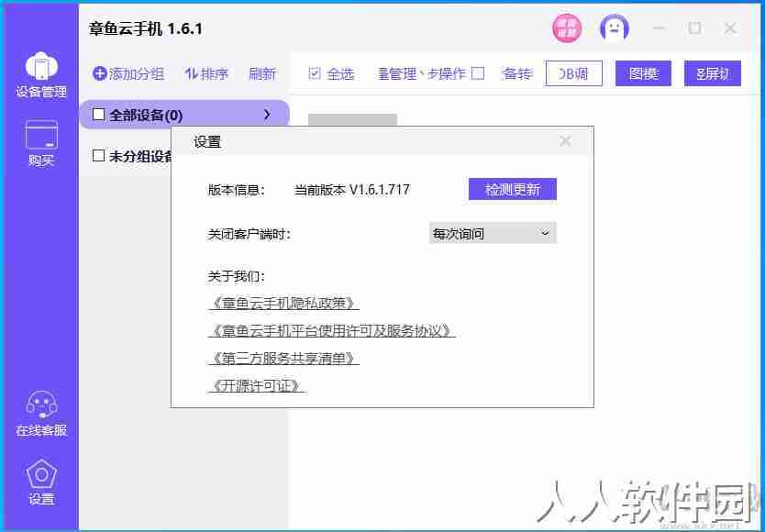Viewport: 765px width, 532px height.
Task: Toggle the checkbox after 步操作
Action: [x=478, y=73]
